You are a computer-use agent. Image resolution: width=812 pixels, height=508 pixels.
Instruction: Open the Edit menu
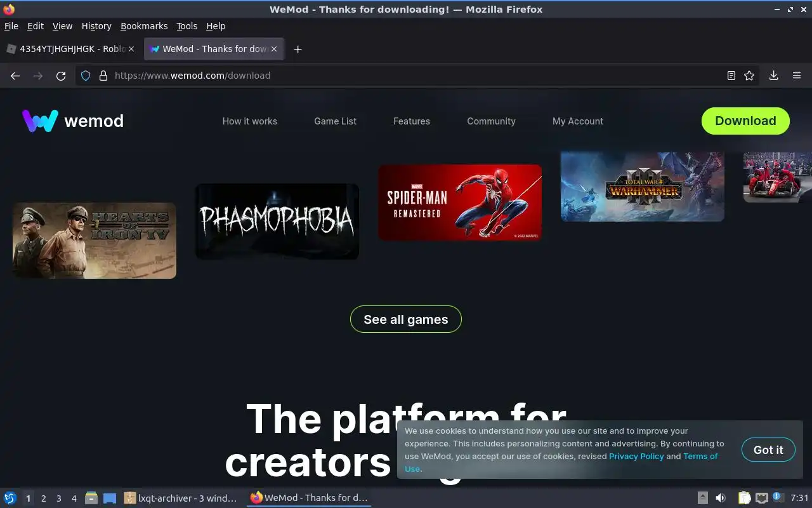[x=36, y=26]
